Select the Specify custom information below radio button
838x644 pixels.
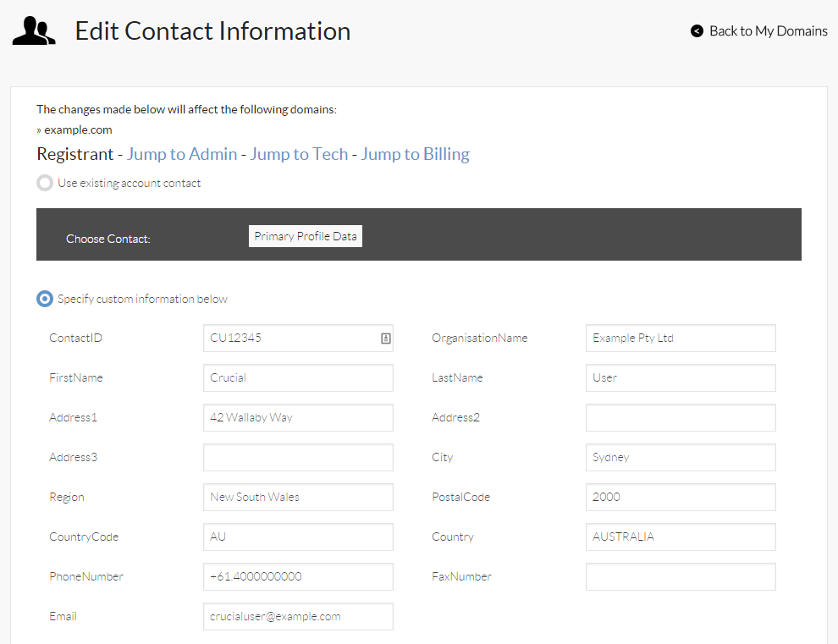pyautogui.click(x=45, y=299)
